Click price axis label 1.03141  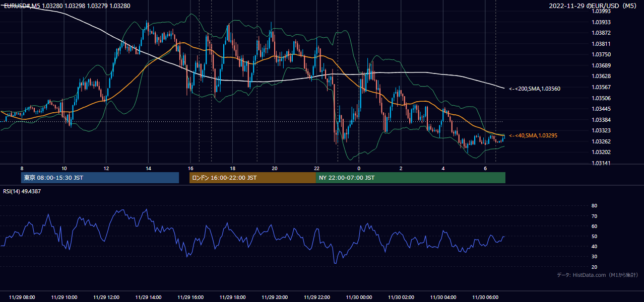[x=601, y=163]
